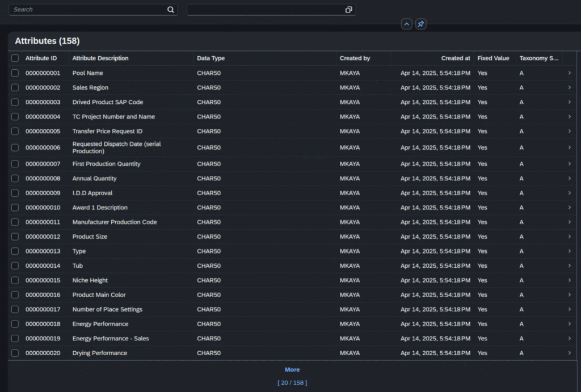Toggle the select-all checkbox in table header
The image size is (581, 392).
tap(15, 58)
